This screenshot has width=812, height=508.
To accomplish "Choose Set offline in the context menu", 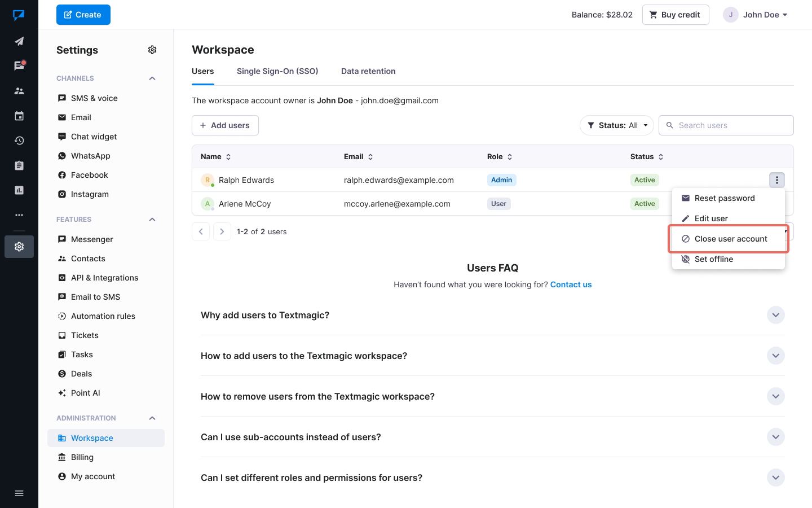I will tap(713, 259).
